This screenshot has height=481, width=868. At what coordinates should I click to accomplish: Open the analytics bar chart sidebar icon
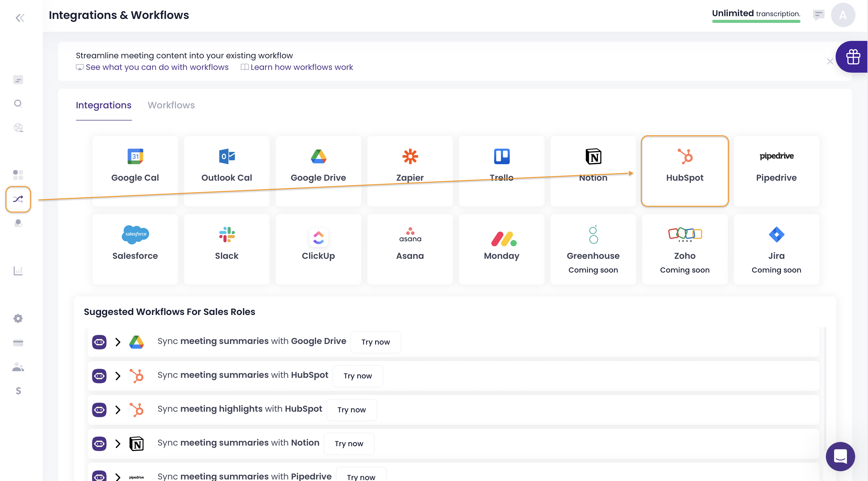point(18,270)
